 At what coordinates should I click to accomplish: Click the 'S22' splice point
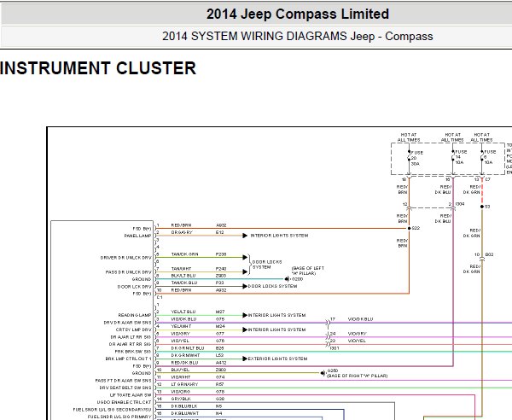coord(409,228)
